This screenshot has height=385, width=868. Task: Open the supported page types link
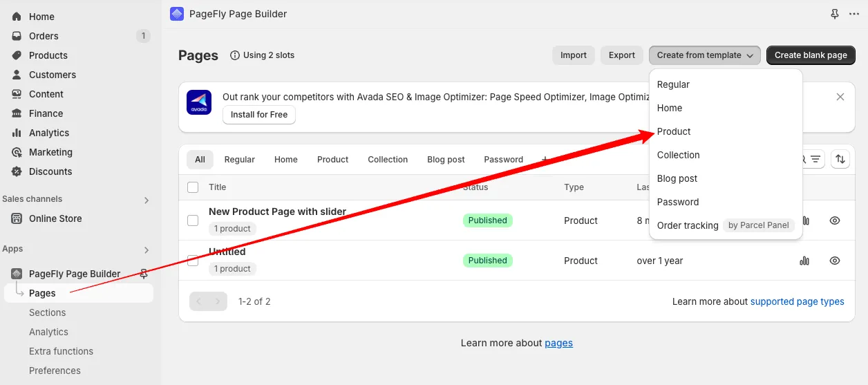[797, 301]
